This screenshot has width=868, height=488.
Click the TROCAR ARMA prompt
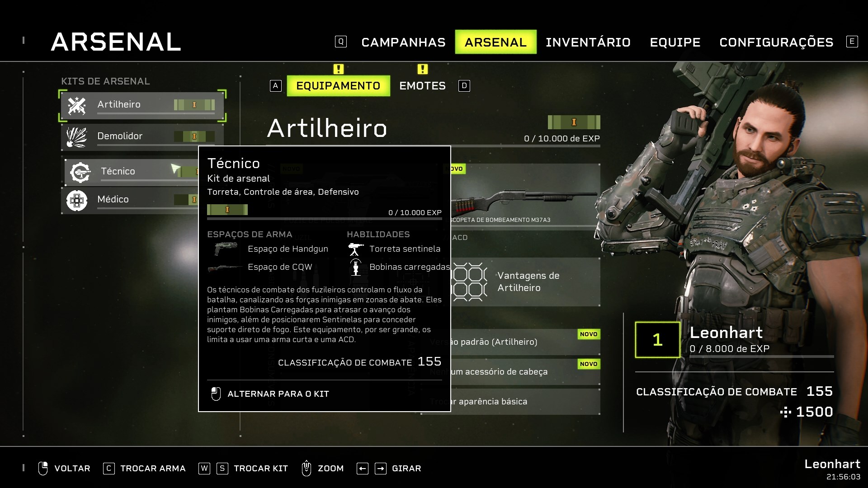click(153, 469)
